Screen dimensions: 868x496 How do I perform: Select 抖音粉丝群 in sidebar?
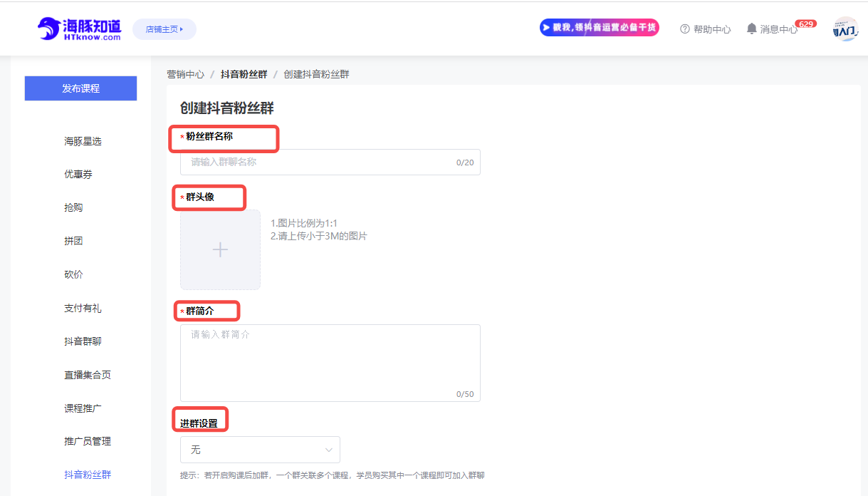point(88,475)
